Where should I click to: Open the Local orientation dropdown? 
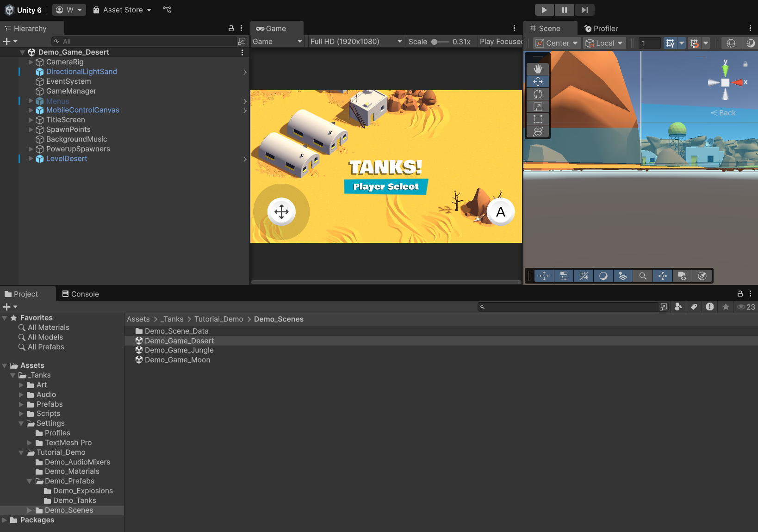(604, 43)
